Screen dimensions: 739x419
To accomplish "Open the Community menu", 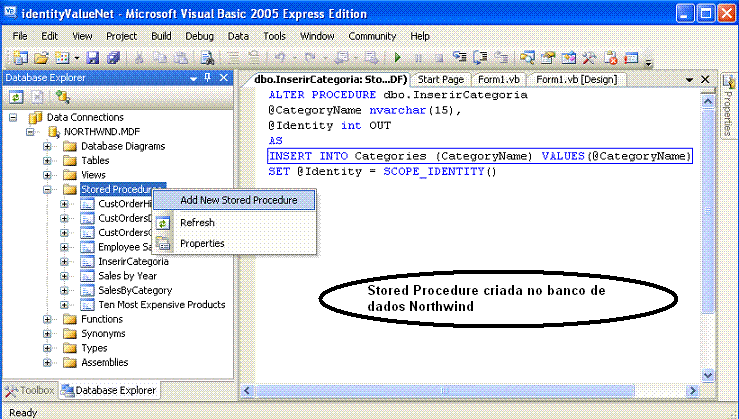I will coord(372,36).
